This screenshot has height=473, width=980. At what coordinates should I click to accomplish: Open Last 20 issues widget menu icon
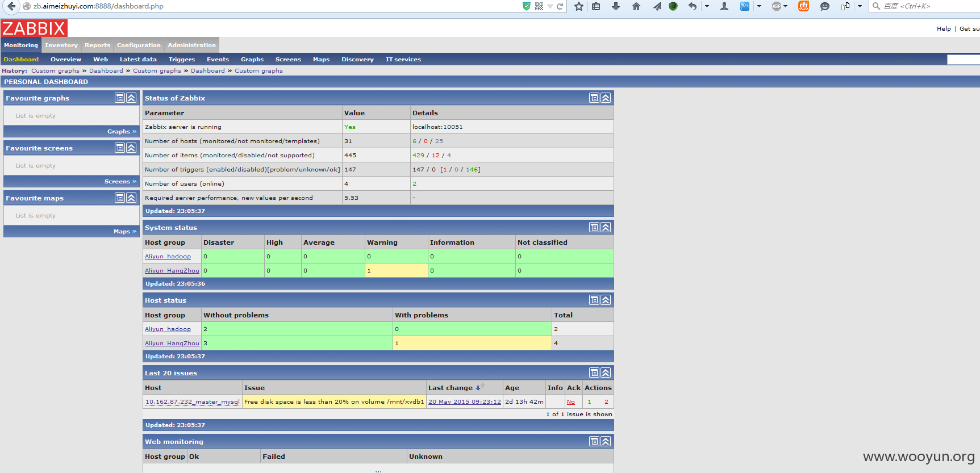pyautogui.click(x=594, y=372)
